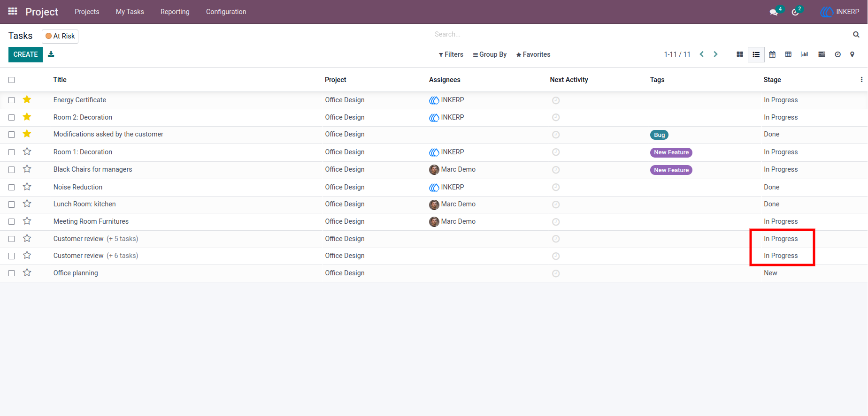
Task: Switch to Graph view
Action: click(x=805, y=54)
